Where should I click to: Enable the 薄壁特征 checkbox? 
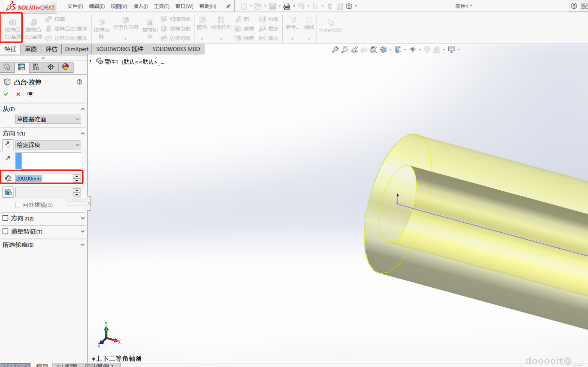click(6, 232)
